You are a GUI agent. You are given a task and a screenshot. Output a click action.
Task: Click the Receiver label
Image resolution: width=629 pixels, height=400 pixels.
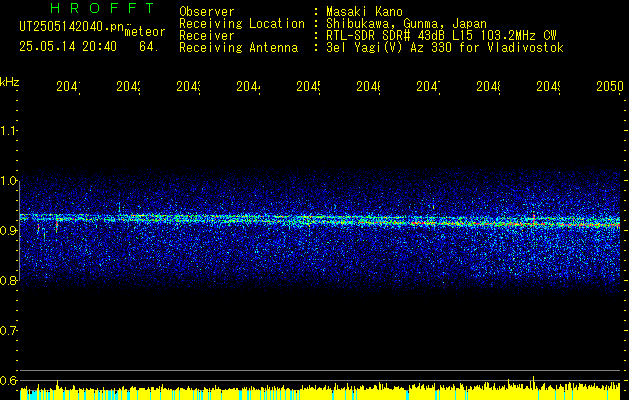(x=207, y=36)
